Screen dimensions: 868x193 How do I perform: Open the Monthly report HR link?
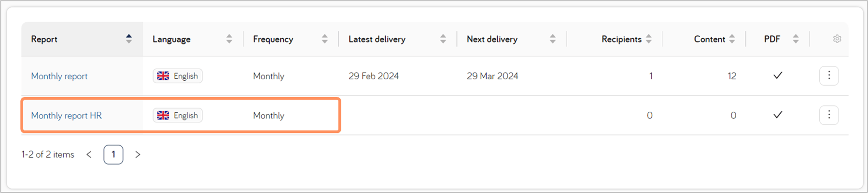click(x=67, y=116)
